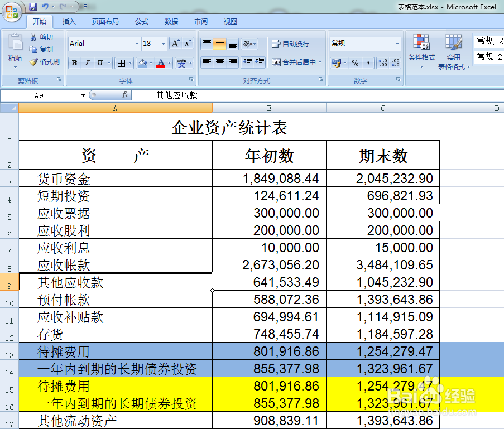Customize quick access toolbar arrow
Viewport: 504px width, 429px height.
coord(85,6)
